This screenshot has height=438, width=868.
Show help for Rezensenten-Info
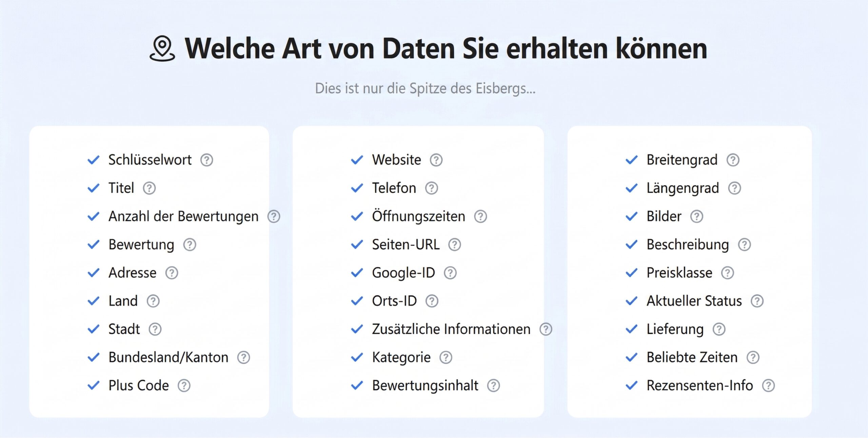[768, 385]
